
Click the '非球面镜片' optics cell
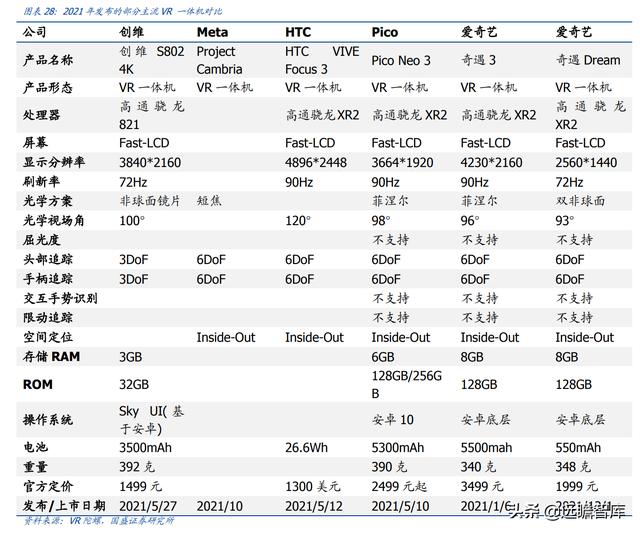click(150, 201)
